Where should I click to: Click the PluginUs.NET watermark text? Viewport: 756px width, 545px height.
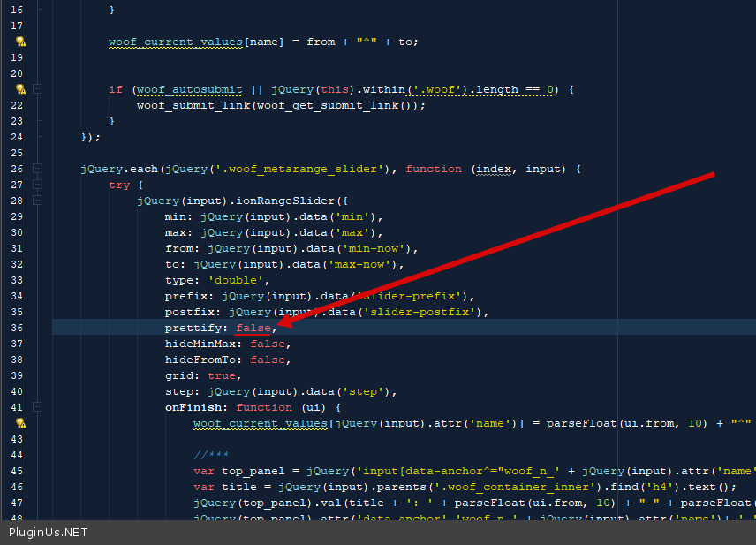49,533
